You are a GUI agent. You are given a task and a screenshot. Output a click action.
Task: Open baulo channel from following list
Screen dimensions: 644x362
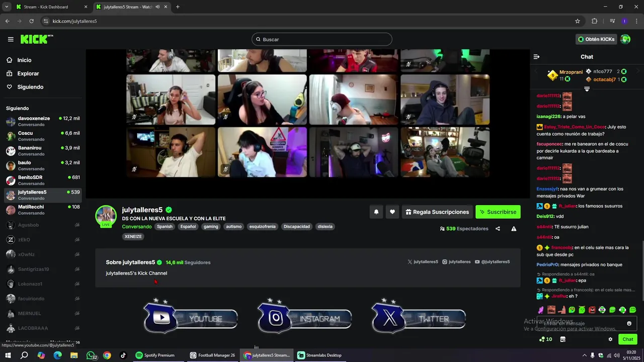(43, 165)
